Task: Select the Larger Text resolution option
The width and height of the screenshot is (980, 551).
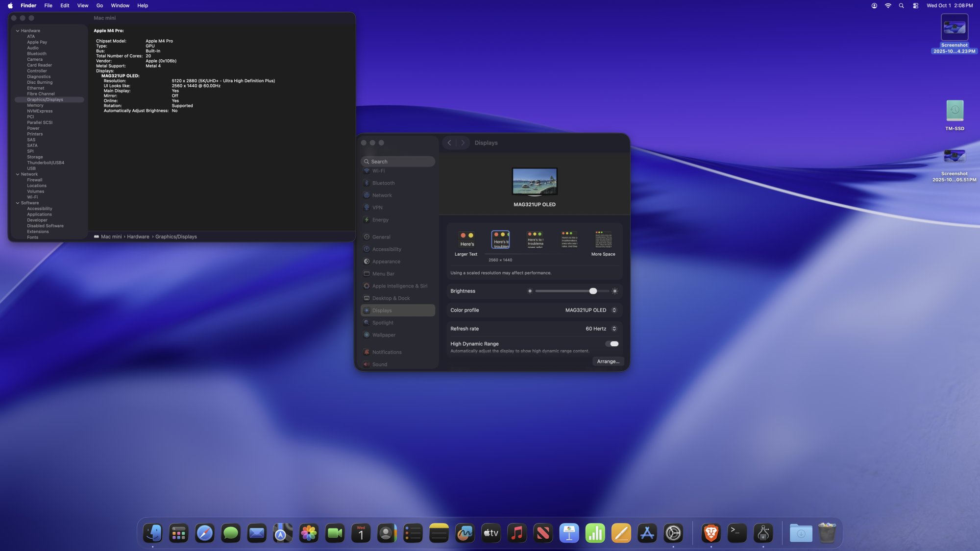Action: (466, 240)
